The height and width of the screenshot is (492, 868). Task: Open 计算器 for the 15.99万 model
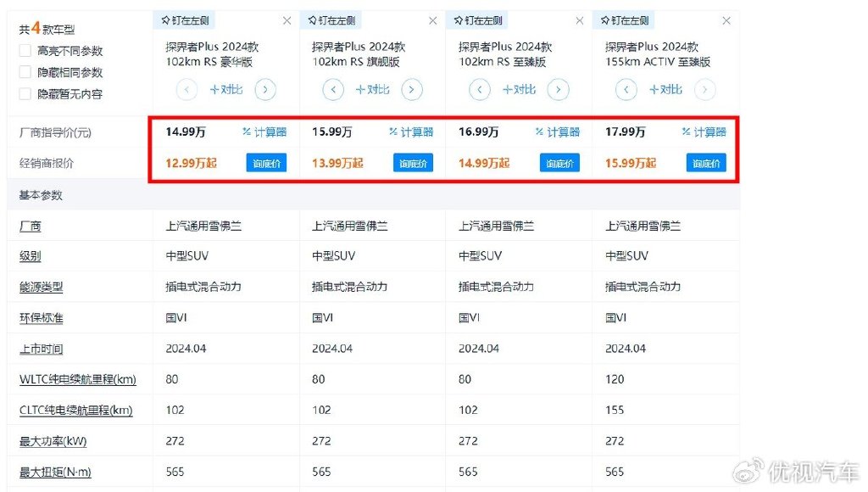(x=411, y=131)
